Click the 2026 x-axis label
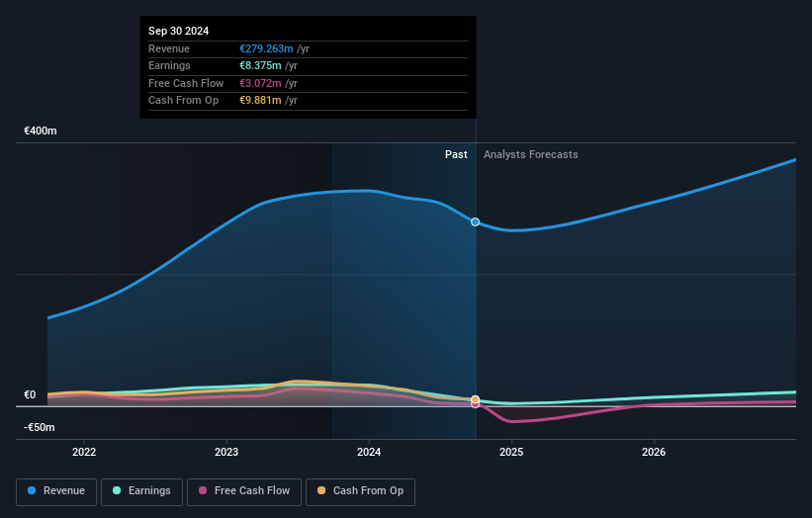This screenshot has width=812, height=518. pos(654,452)
